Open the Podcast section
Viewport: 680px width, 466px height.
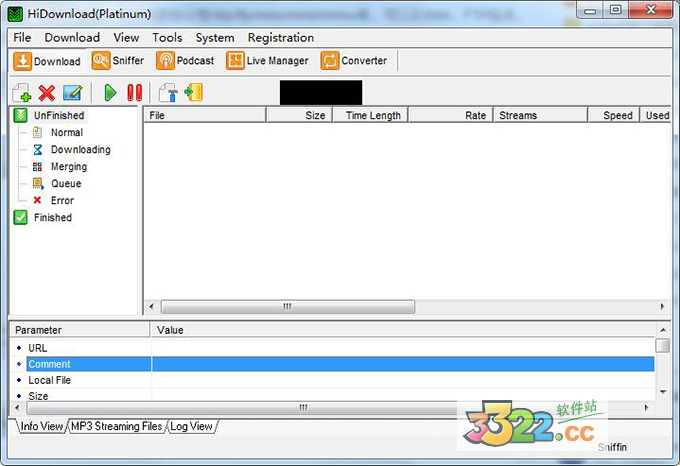[x=185, y=61]
